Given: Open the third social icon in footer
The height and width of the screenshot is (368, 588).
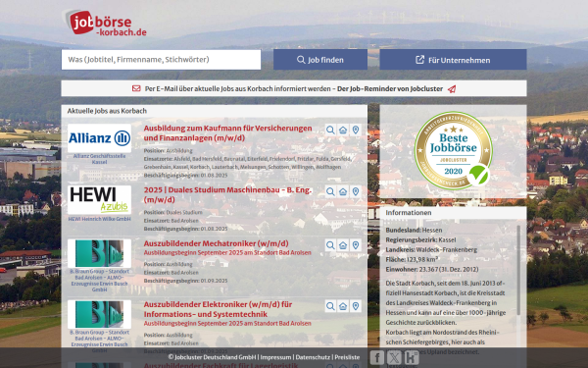Looking at the screenshot, I should click(412, 357).
